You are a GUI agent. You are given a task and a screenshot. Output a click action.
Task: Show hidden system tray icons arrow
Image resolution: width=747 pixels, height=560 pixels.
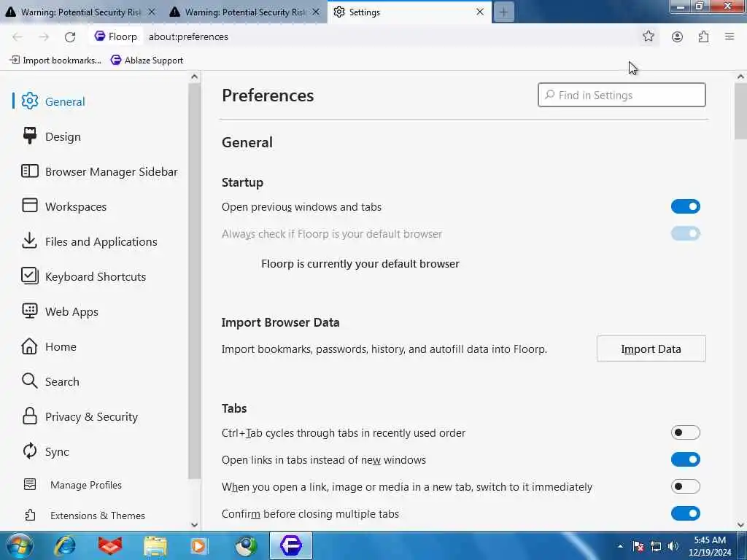pos(620,546)
